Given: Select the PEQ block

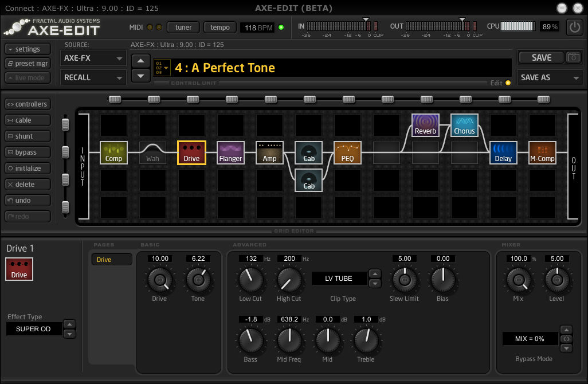Looking at the screenshot, I should click(347, 152).
